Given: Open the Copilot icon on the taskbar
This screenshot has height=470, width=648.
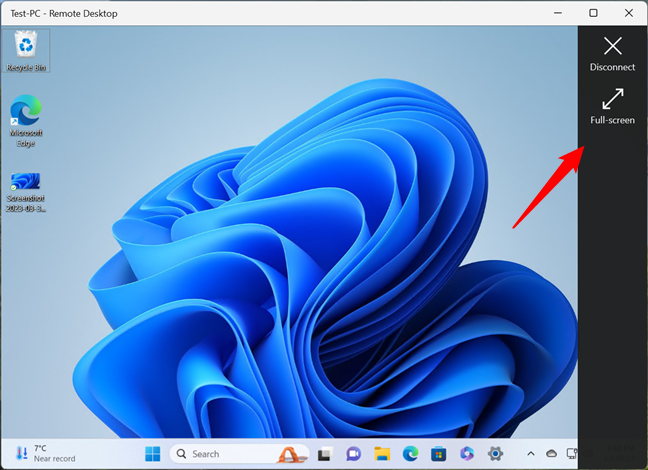Looking at the screenshot, I should (466, 454).
